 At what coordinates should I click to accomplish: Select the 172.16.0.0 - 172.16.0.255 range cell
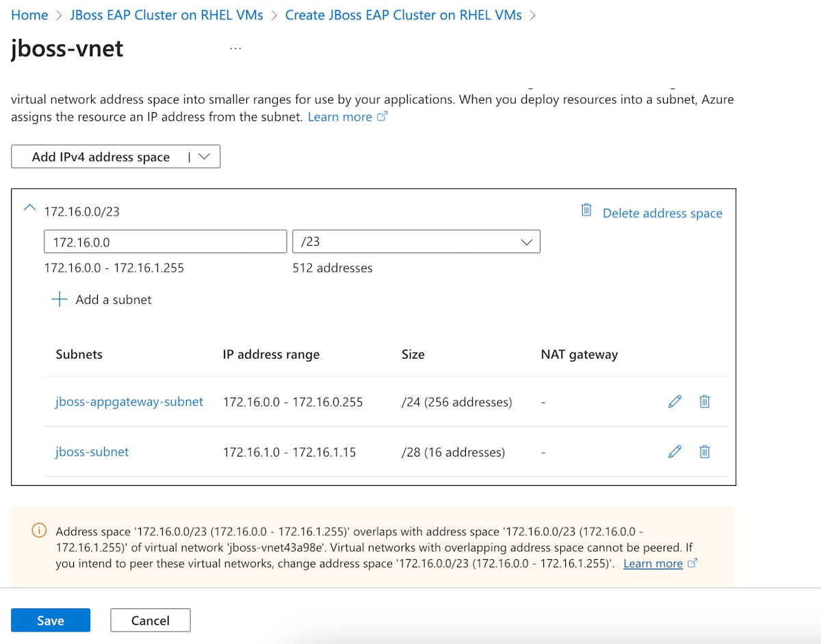click(x=293, y=402)
